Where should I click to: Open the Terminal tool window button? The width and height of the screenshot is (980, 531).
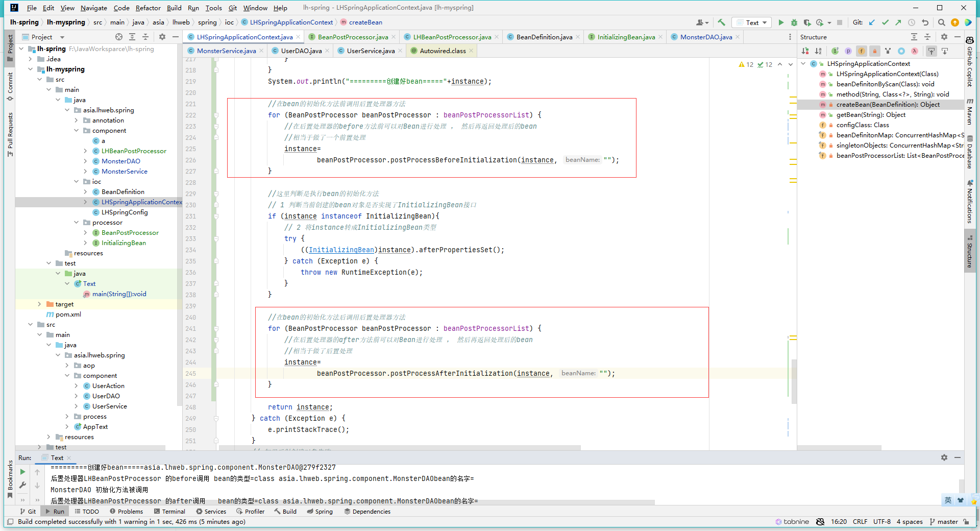tap(170, 512)
